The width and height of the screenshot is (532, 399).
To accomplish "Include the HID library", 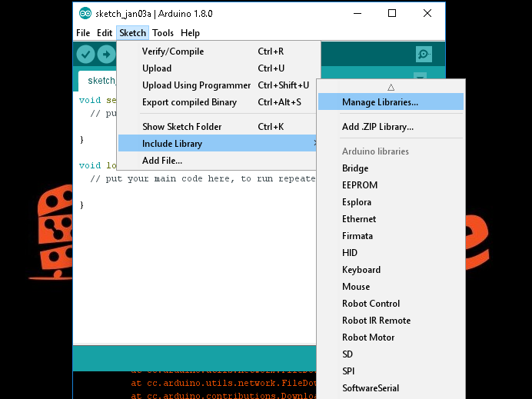I will click(391, 253).
